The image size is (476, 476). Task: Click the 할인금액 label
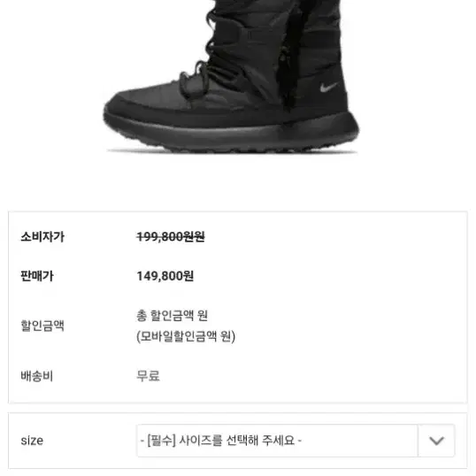click(x=42, y=326)
